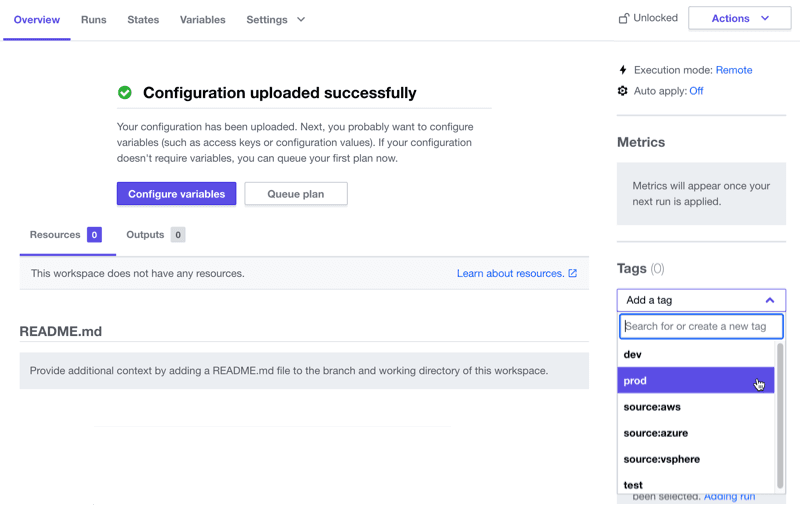The height and width of the screenshot is (518, 800).
Task: Focus the tag search input field
Action: point(701,326)
